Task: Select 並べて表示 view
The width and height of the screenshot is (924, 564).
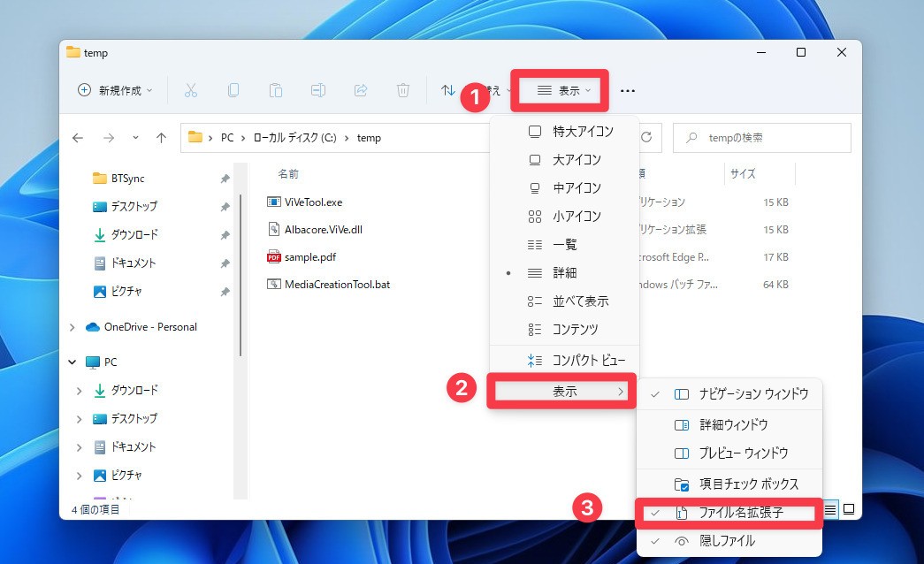Action: coord(564,301)
